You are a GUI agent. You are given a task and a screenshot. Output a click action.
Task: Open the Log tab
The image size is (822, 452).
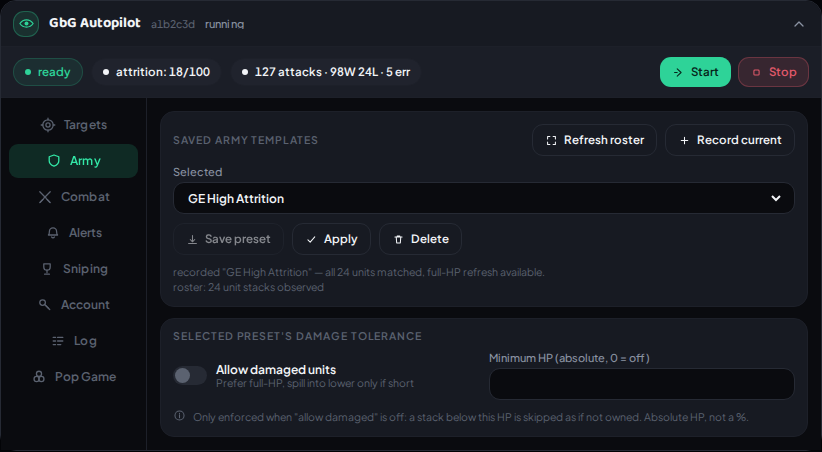73,341
